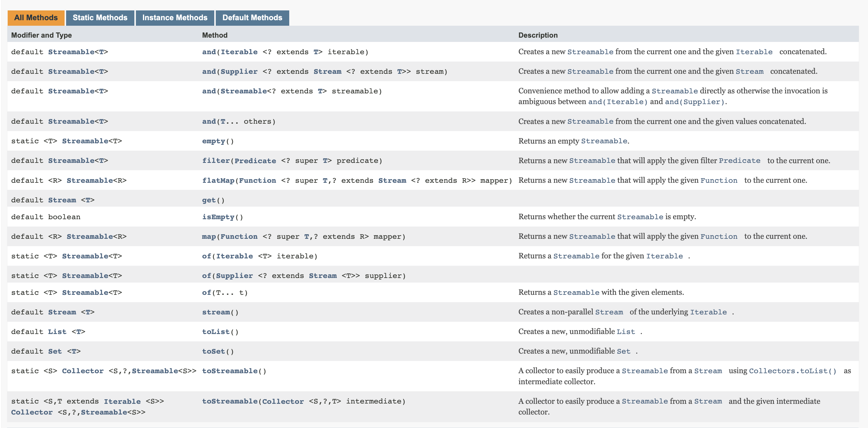Click the and(Iterable) link in the description

click(x=617, y=102)
